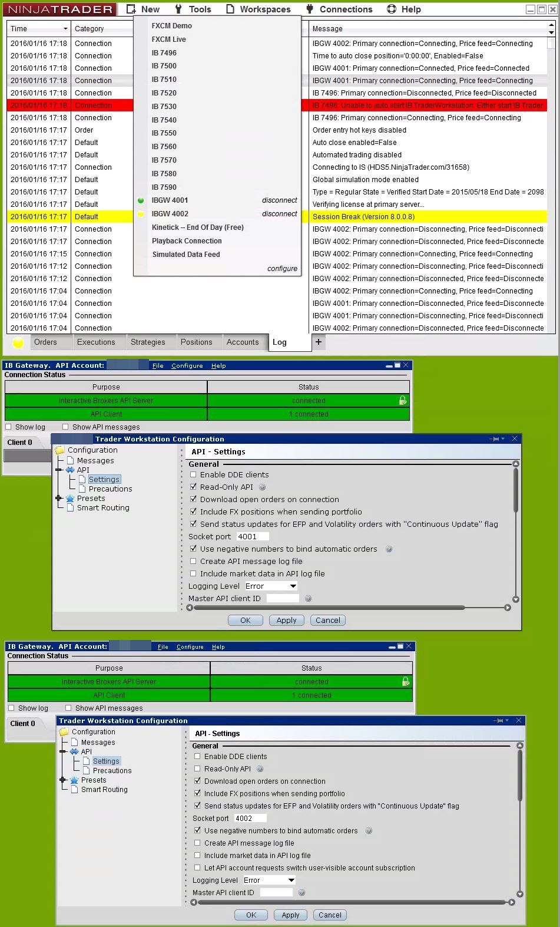
Task: Click the Configuration folder icon in port 4002 tree
Action: 64,732
